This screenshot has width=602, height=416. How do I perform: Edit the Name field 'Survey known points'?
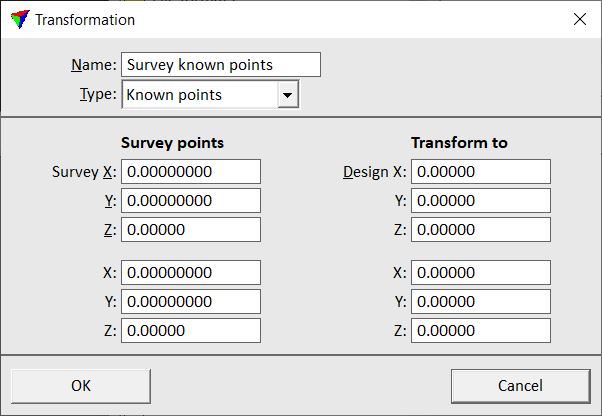pos(221,64)
